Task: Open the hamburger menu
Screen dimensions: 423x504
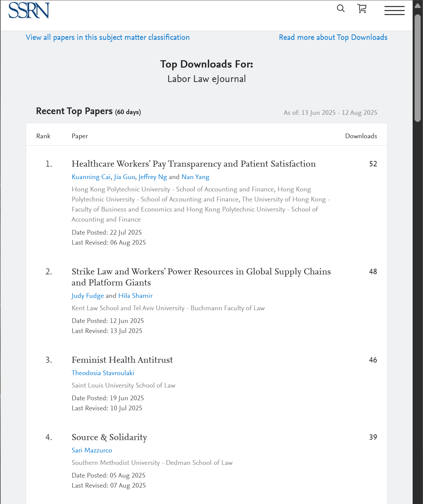Action: point(394,10)
